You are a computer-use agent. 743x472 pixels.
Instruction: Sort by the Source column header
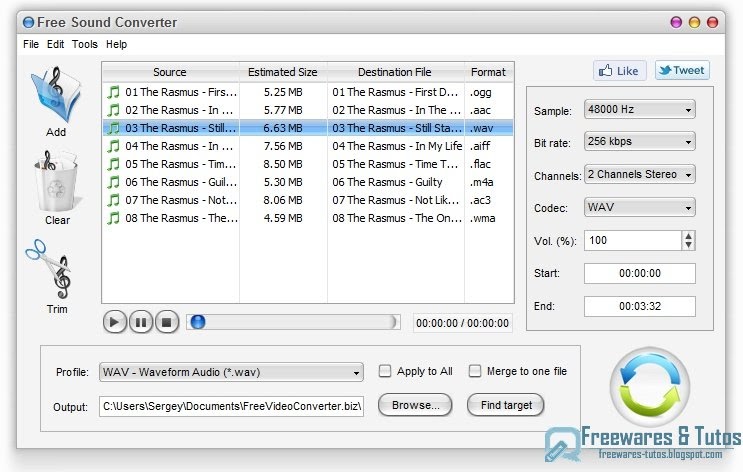point(170,72)
